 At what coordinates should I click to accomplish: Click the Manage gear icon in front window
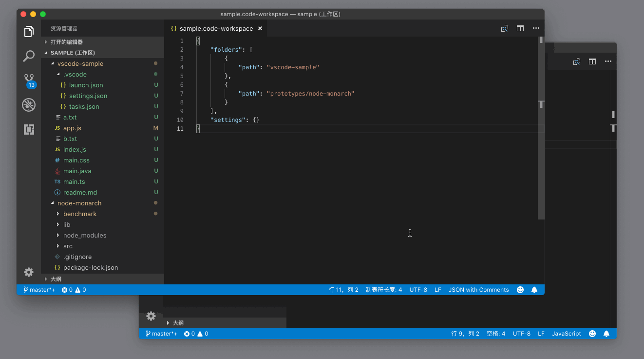click(29, 272)
